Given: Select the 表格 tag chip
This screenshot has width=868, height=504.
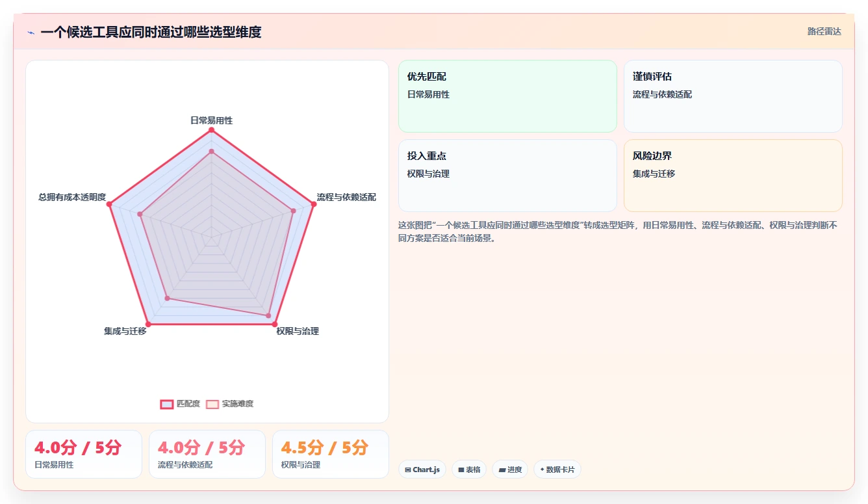Looking at the screenshot, I should pos(469,470).
